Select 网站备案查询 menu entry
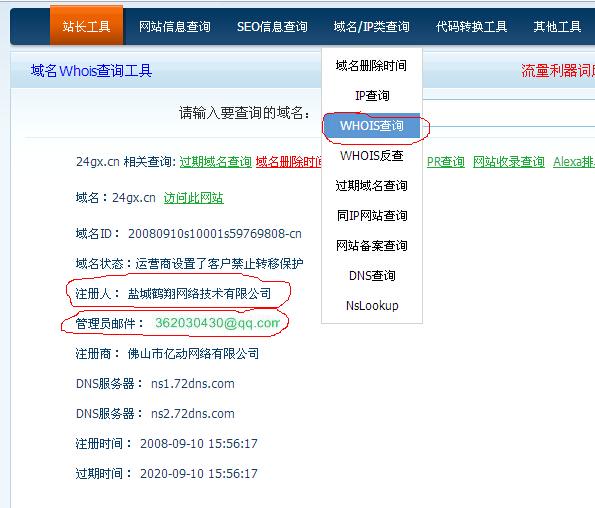Viewport: 595px width, 508px height. [x=371, y=245]
